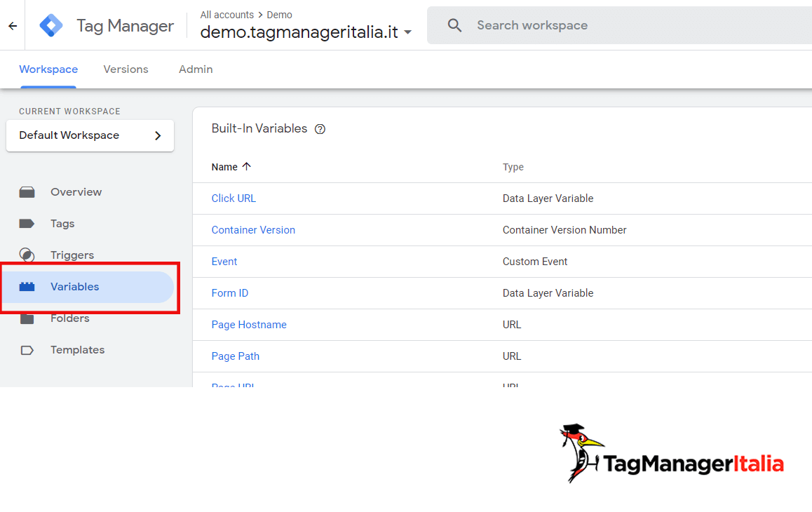Click the Default Workspace selector
Image resolution: width=812 pixels, height=512 pixels.
(x=90, y=136)
